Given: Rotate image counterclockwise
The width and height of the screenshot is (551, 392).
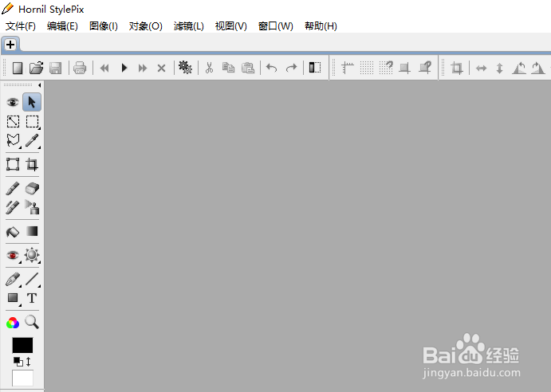Looking at the screenshot, I should pos(519,68).
